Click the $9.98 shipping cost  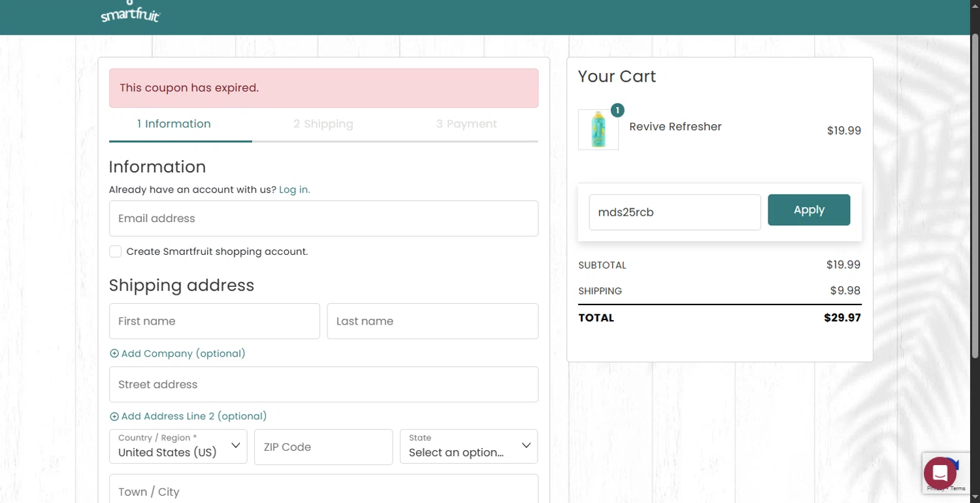coord(845,291)
